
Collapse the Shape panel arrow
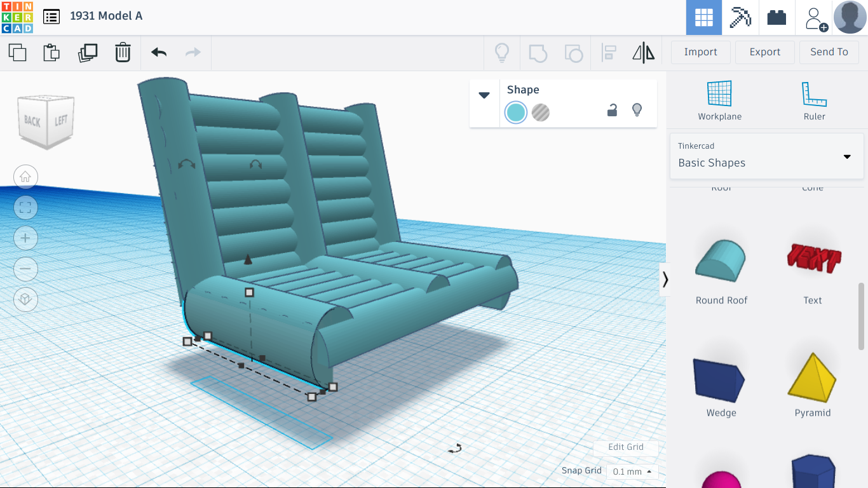(x=484, y=95)
